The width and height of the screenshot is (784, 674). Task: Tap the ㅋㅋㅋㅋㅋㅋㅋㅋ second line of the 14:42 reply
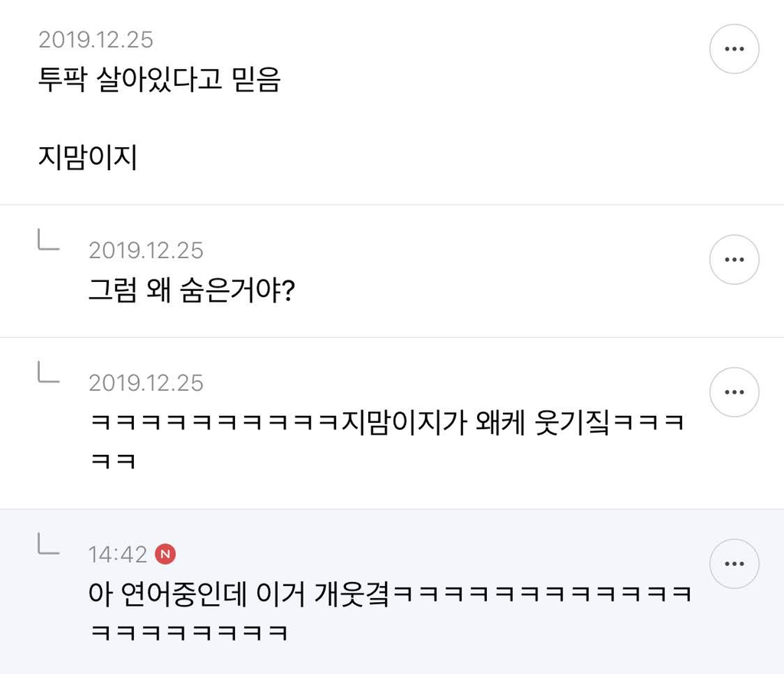[x=189, y=633]
